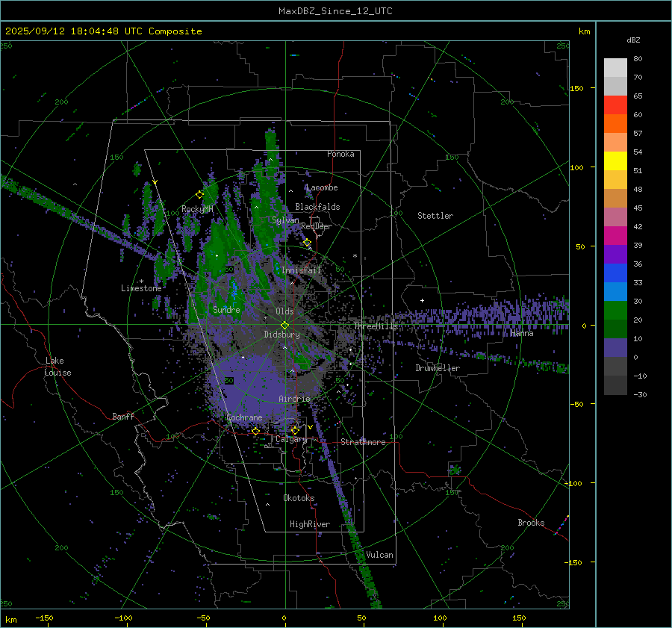Viewport: 672px width, 628px height.
Task: Click the Vulcan label
Action: 380,555
